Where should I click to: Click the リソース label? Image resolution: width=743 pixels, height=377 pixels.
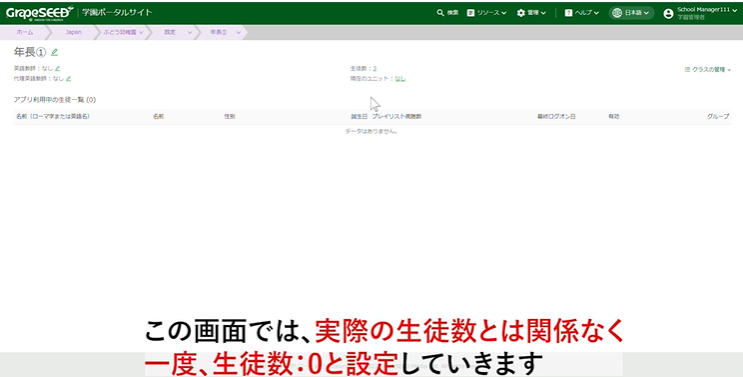pyautogui.click(x=488, y=13)
